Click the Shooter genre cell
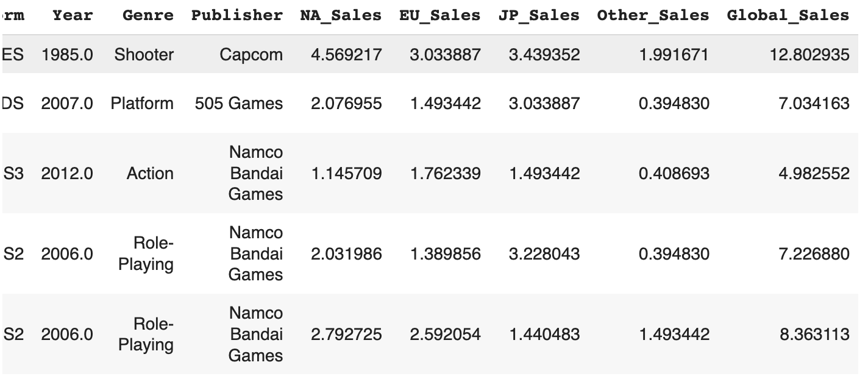The image size is (868, 379). [144, 55]
